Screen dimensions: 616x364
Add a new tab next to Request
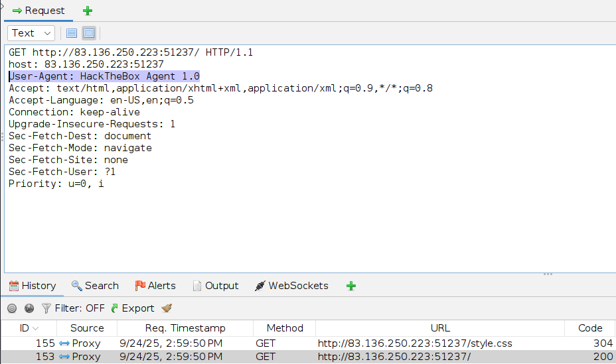[x=88, y=11]
